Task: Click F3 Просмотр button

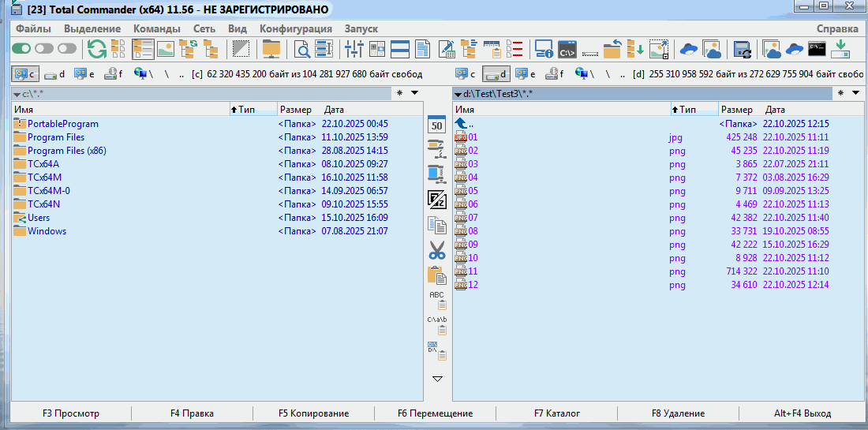Action: [x=71, y=413]
